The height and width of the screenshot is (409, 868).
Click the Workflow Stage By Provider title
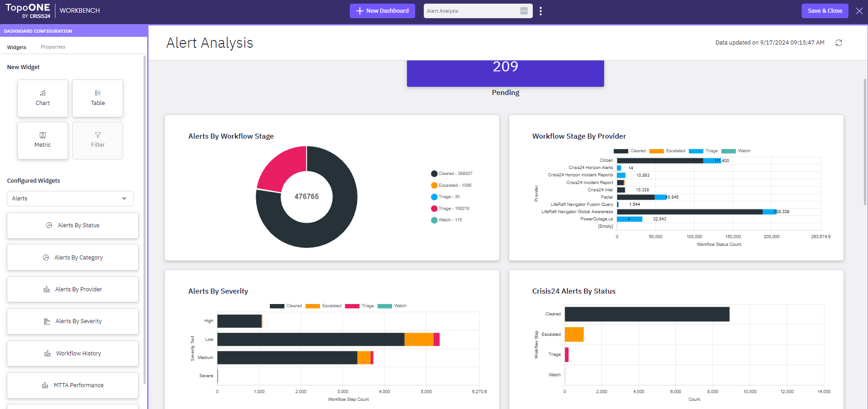pyautogui.click(x=579, y=136)
